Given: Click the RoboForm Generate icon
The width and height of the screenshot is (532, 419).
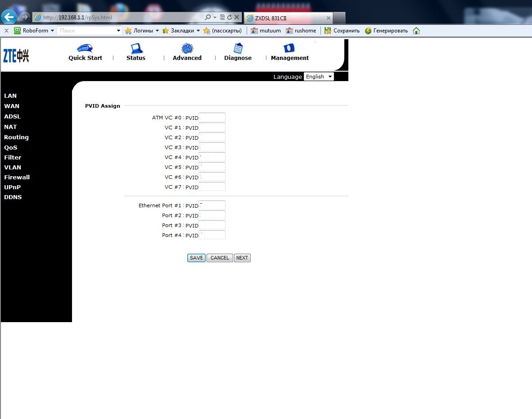Looking at the screenshot, I should click(x=368, y=31).
